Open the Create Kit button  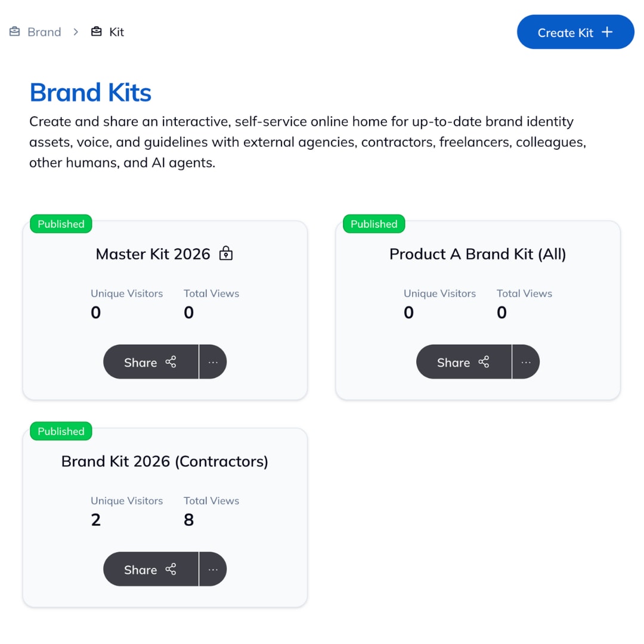click(574, 32)
